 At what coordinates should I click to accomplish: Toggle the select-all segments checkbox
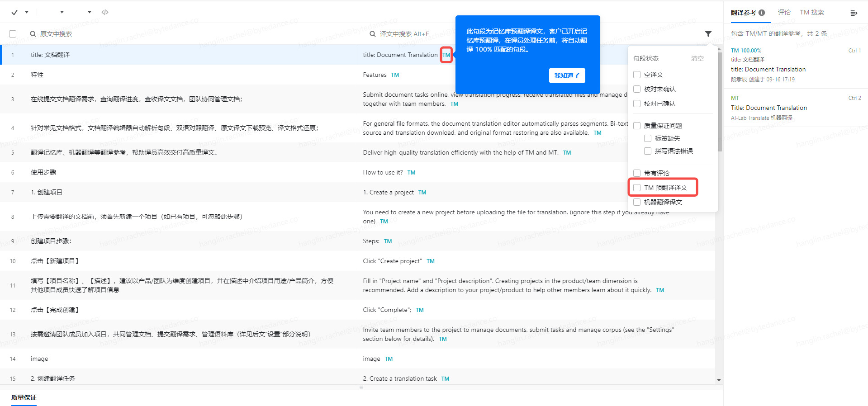[13, 34]
